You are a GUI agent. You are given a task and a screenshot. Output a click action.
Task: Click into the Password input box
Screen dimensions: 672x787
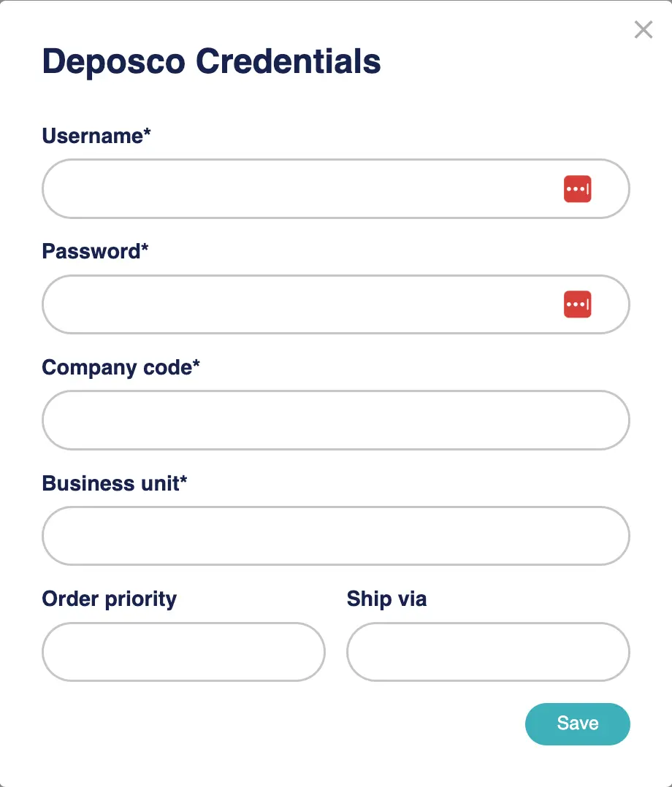299,304
